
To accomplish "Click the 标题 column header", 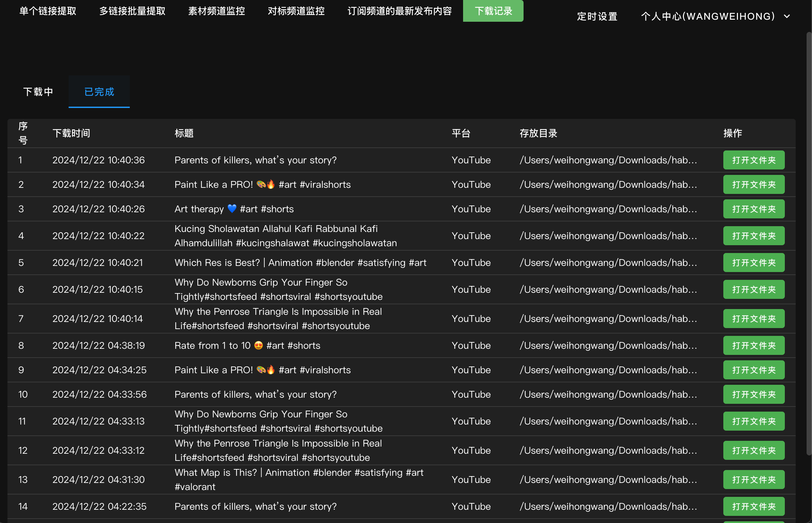I will point(184,133).
